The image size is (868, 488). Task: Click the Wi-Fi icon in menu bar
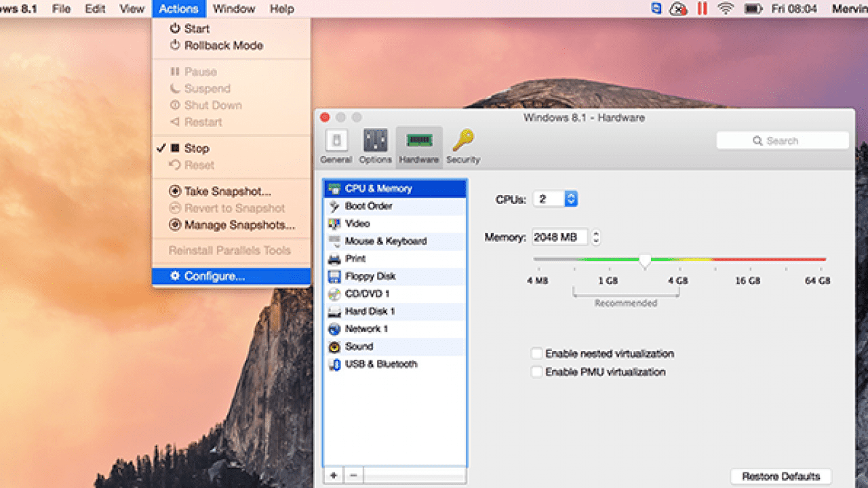(726, 9)
